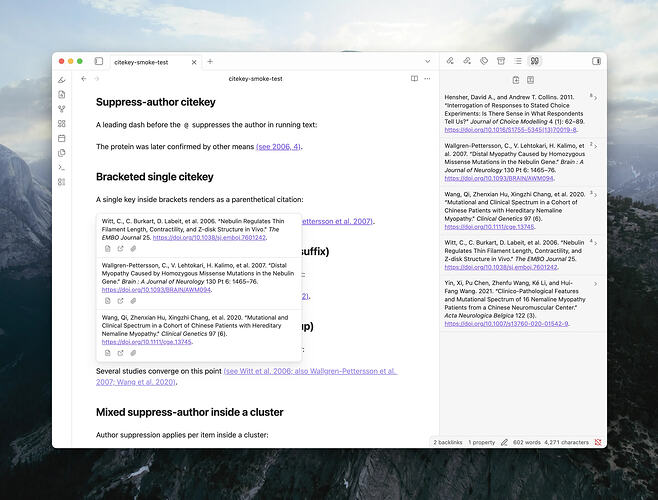
Task: Navigate forward with the right arrow
Action: pos(97,79)
